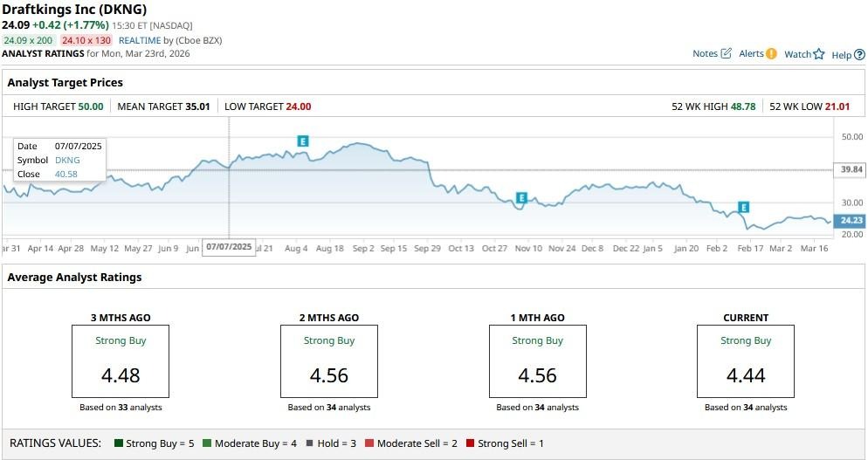This screenshot has width=868, height=460.
Task: Click the 2 MTHS AGO rating box
Action: [329, 361]
